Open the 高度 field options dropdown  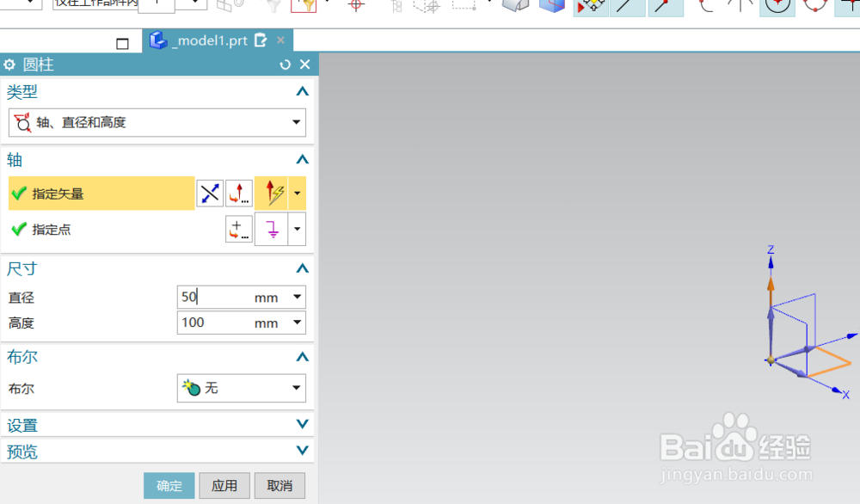[x=298, y=323]
